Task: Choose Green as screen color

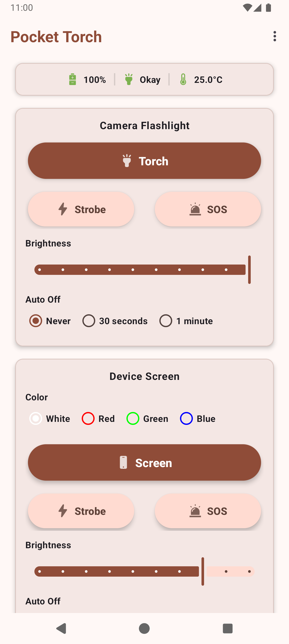Action: point(133,418)
